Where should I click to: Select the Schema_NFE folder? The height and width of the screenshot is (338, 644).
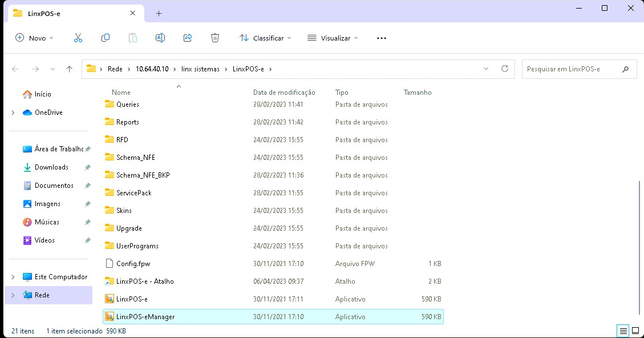[273, 158]
